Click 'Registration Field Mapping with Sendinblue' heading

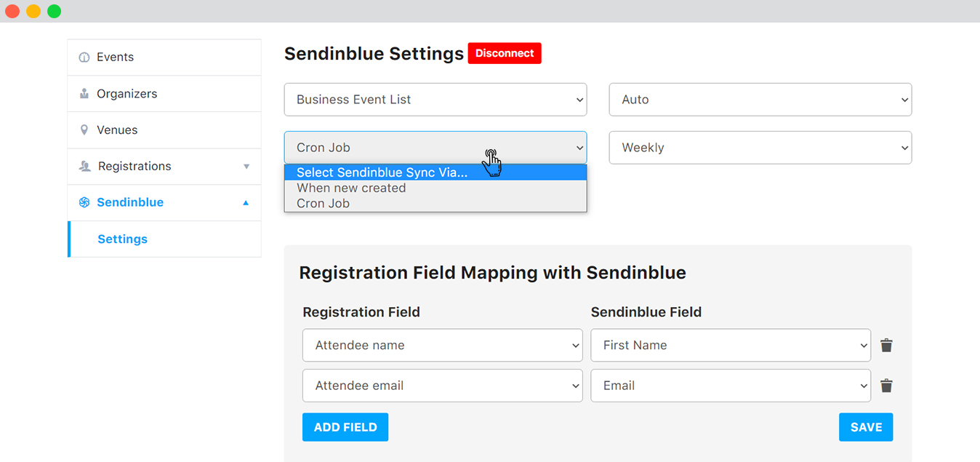click(493, 273)
